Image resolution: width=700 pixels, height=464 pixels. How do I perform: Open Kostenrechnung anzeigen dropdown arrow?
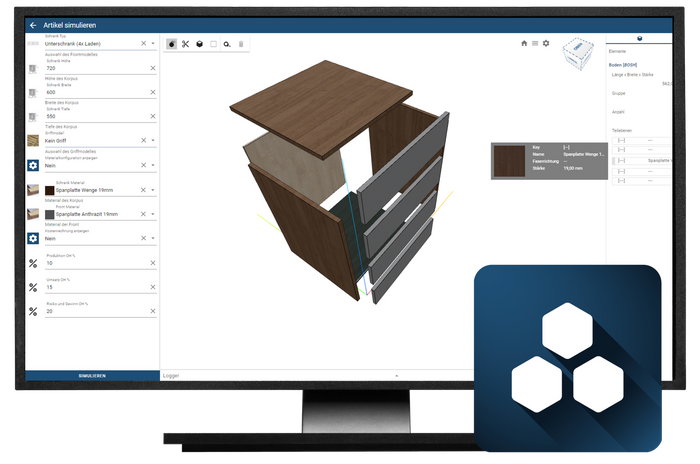point(153,238)
